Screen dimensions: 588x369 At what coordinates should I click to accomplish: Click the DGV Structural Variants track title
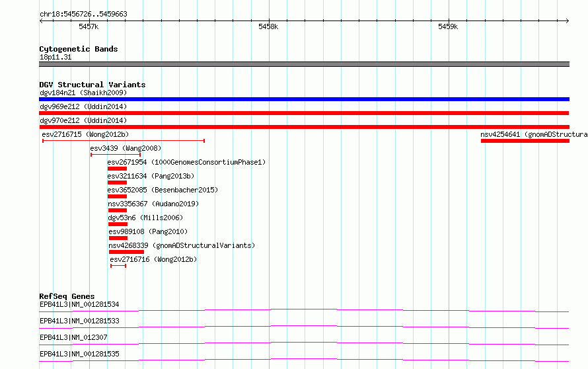92,85
